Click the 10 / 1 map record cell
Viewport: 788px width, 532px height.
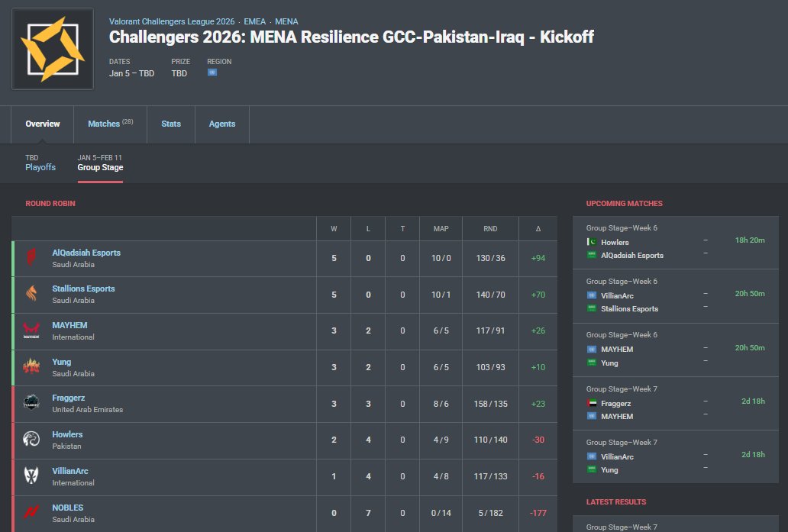click(441, 295)
